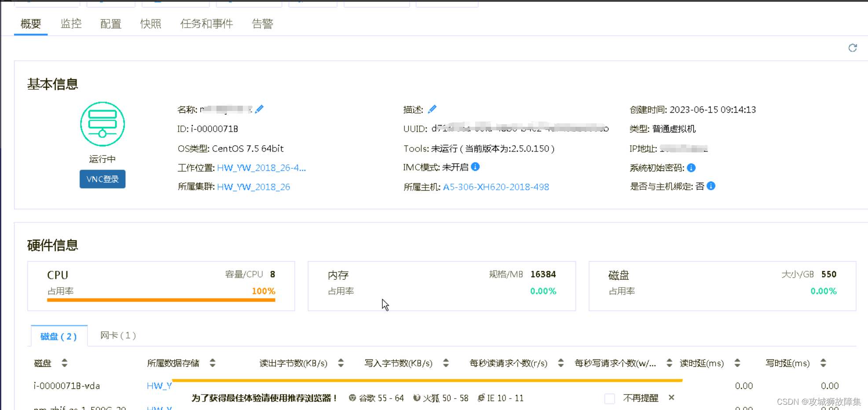Viewport: 868px width, 410px height.
Task: Click the CPU usage 100% value
Action: (x=263, y=291)
